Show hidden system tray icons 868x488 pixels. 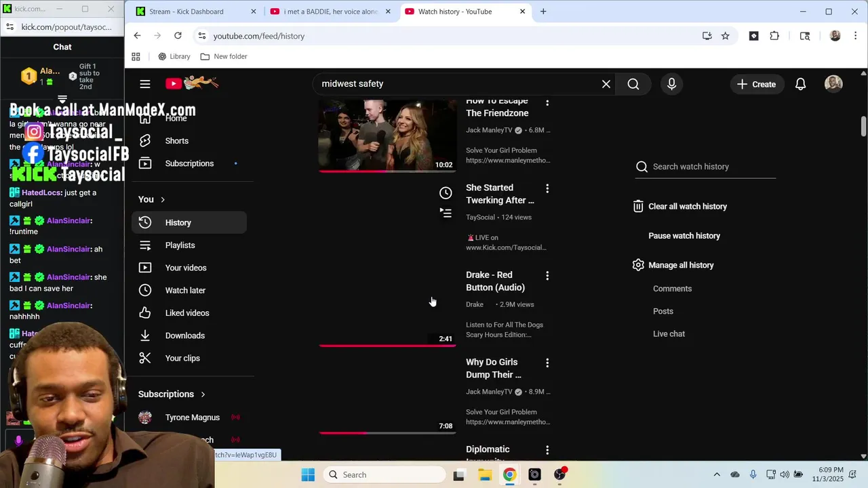tap(717, 475)
